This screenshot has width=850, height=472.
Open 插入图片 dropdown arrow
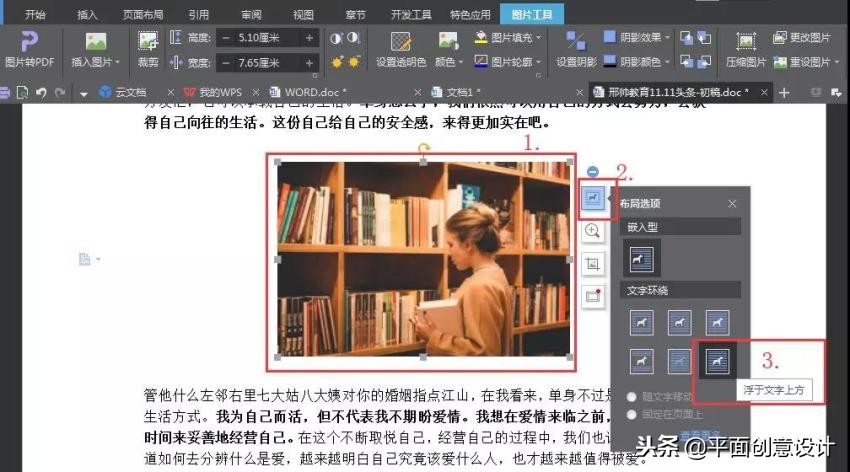pos(117,62)
